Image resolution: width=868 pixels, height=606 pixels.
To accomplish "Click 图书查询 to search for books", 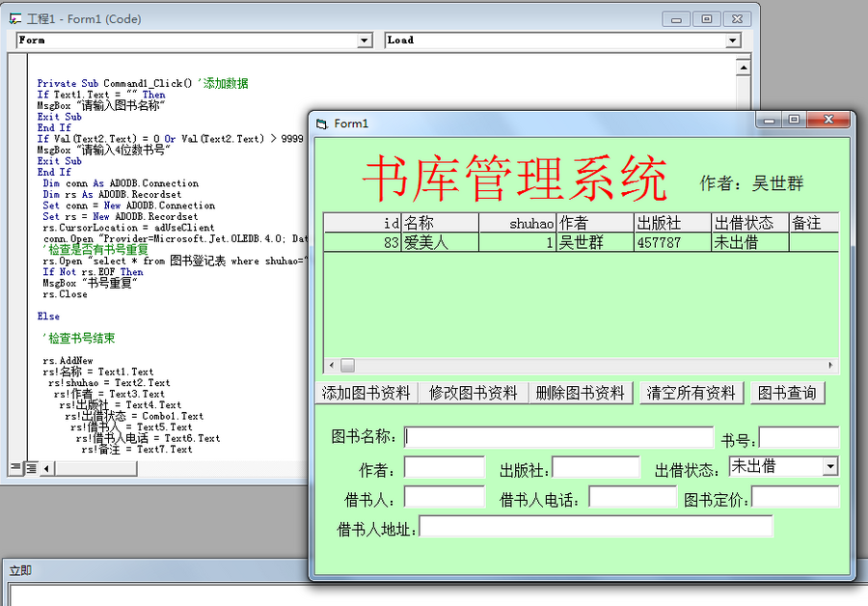I will (787, 394).
